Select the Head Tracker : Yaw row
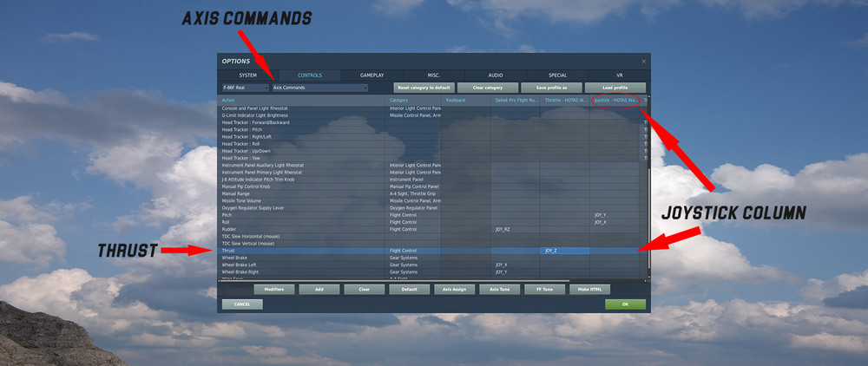The image size is (868, 366). coord(431,158)
